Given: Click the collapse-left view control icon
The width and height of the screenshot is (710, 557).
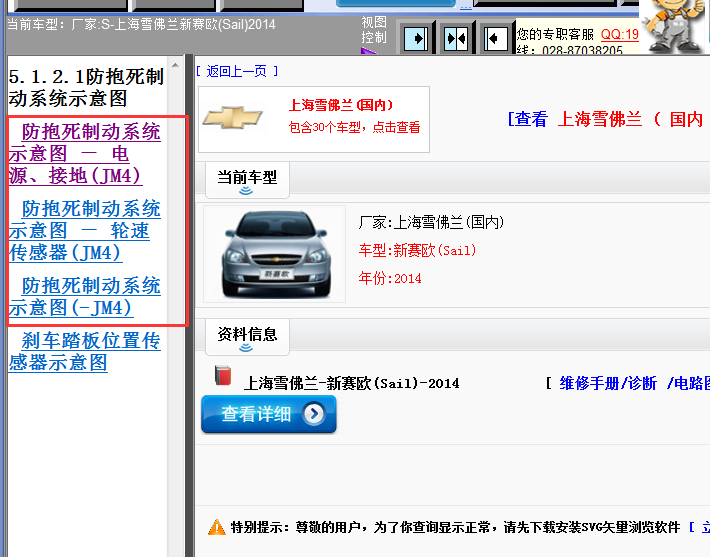Looking at the screenshot, I should click(x=496, y=38).
